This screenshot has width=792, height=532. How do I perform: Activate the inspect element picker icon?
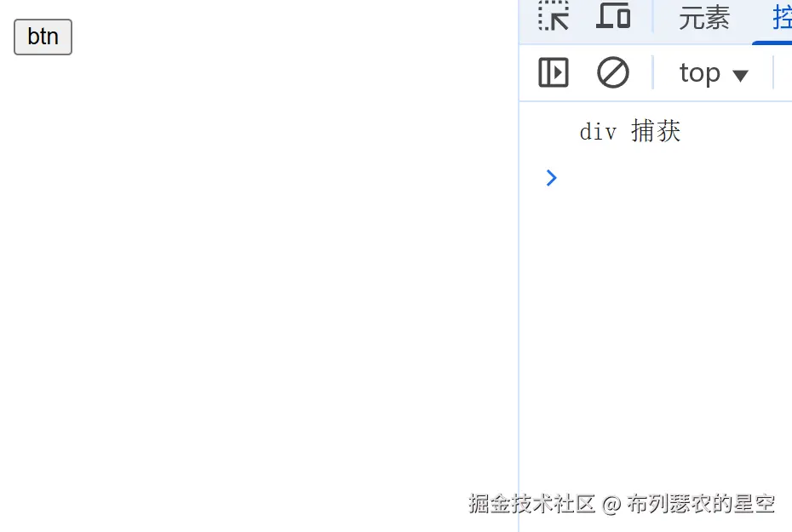pyautogui.click(x=554, y=15)
